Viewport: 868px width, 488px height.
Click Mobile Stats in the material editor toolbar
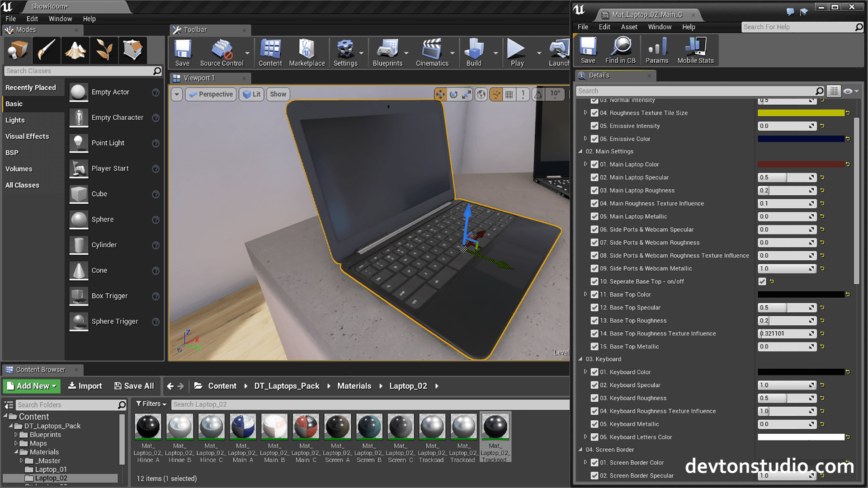click(x=695, y=50)
